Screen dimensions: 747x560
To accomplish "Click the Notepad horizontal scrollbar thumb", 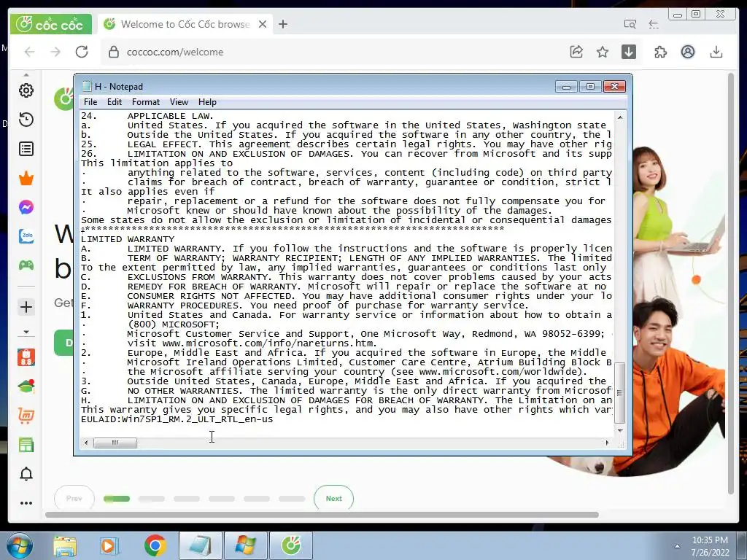I will [x=115, y=443].
